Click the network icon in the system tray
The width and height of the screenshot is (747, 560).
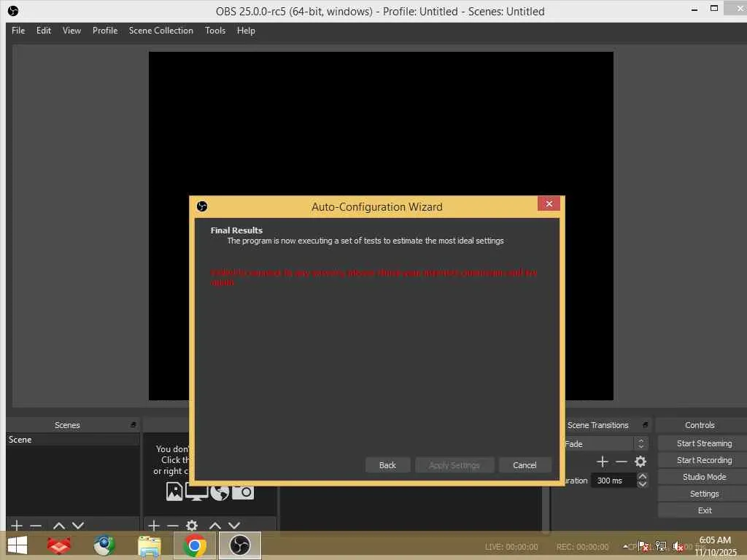[661, 546]
